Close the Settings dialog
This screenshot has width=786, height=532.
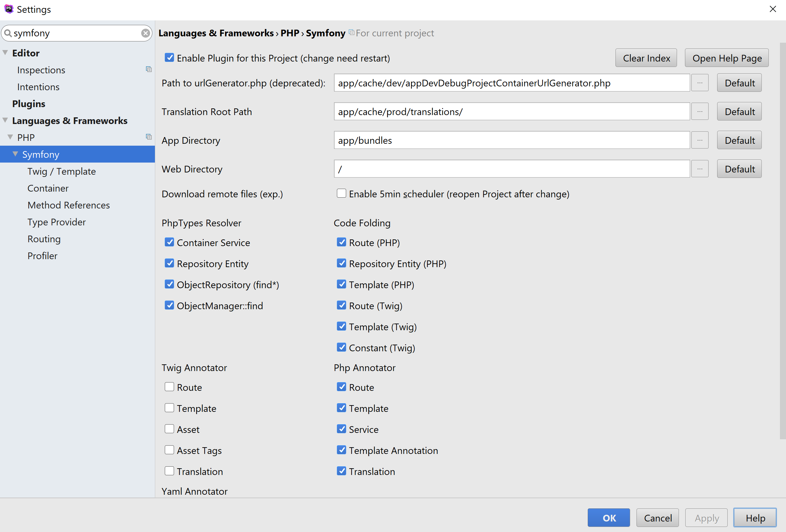point(773,9)
